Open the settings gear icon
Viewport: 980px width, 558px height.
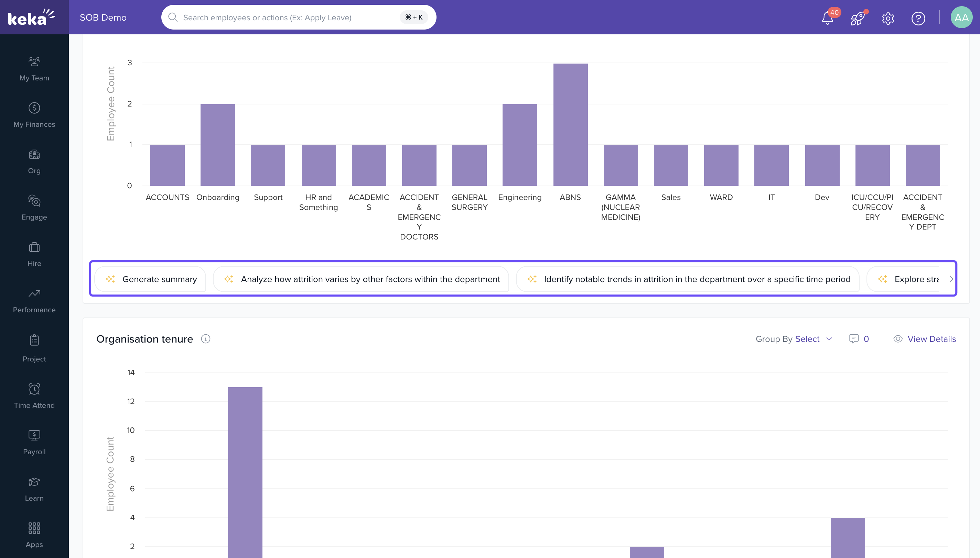[x=887, y=18]
